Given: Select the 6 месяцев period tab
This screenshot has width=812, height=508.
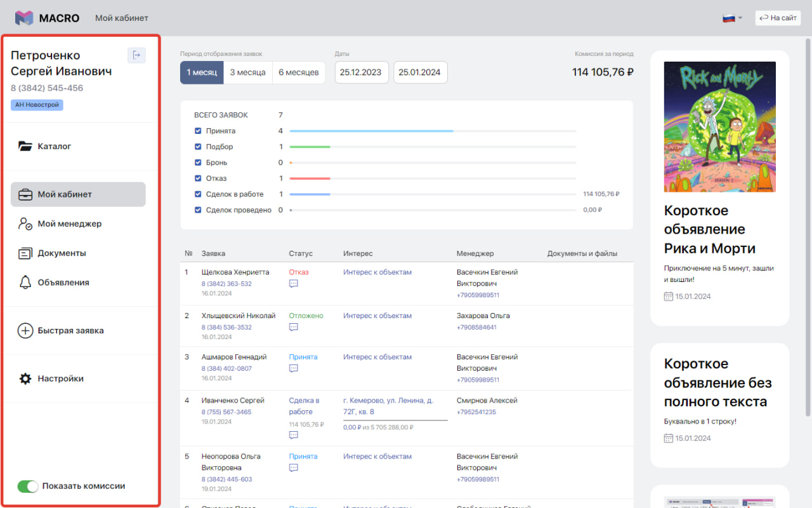Looking at the screenshot, I should click(299, 72).
